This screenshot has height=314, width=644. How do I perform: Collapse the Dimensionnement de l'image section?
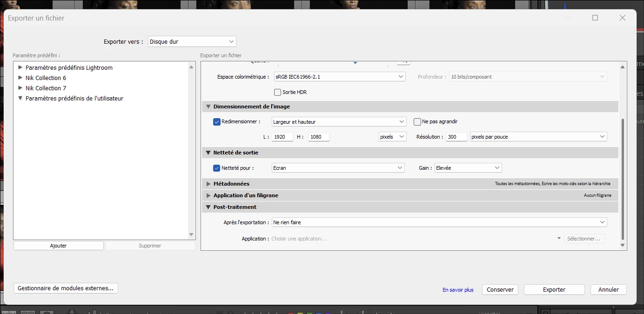pos(208,107)
